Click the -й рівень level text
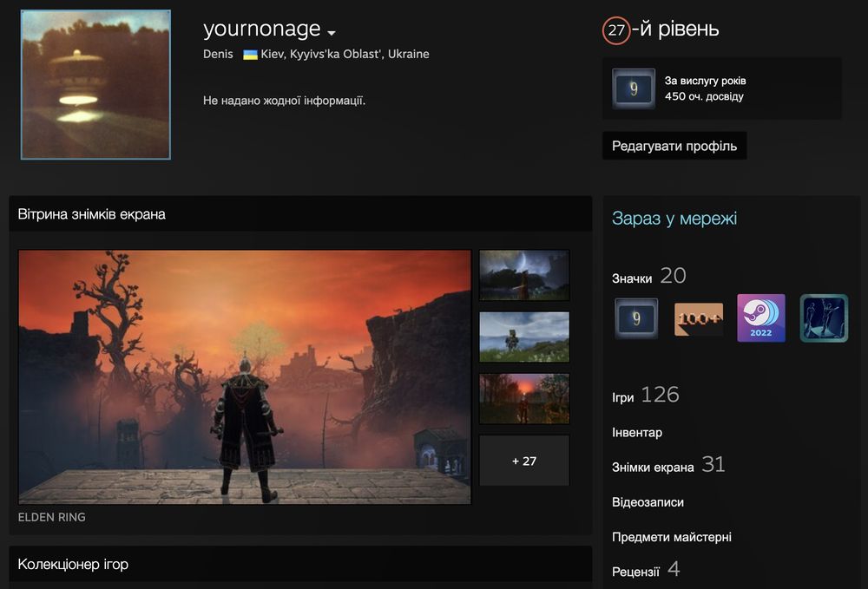Image resolution: width=868 pixels, height=589 pixels. [x=675, y=29]
